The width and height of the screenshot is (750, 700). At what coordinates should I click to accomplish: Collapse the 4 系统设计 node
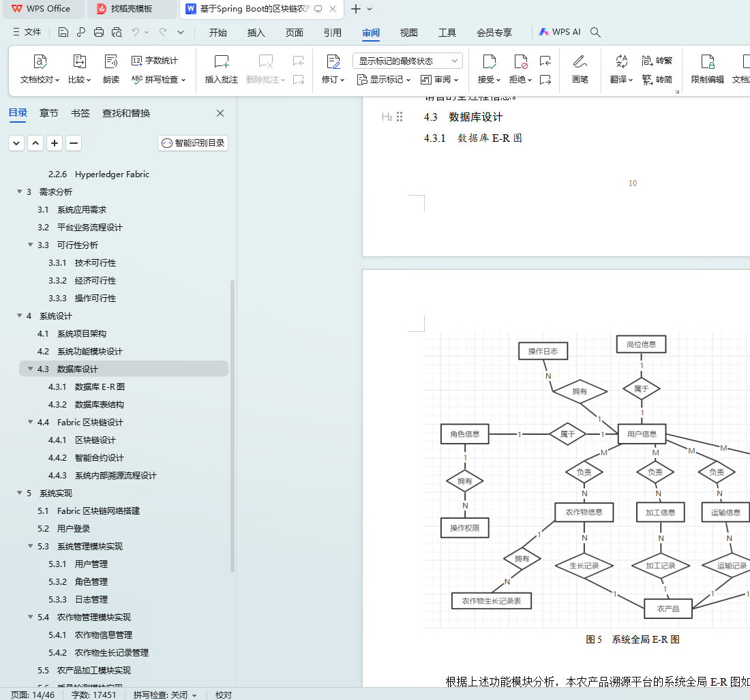[20, 316]
